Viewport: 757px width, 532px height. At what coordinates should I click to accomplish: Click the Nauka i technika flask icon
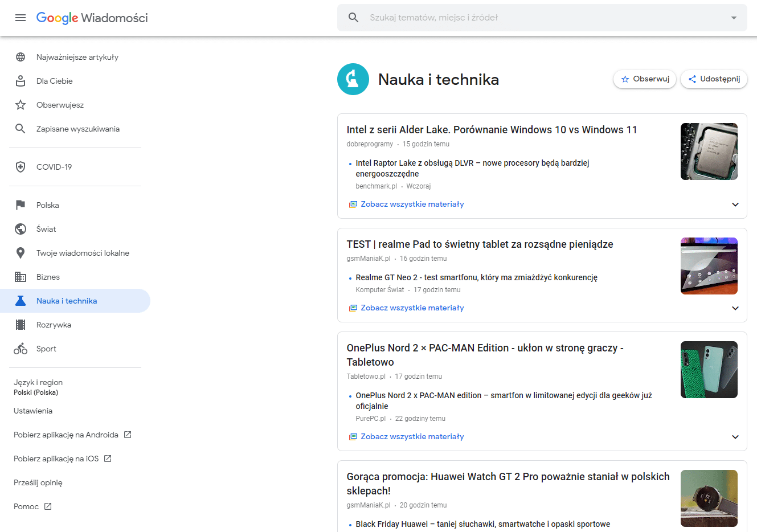(x=21, y=301)
